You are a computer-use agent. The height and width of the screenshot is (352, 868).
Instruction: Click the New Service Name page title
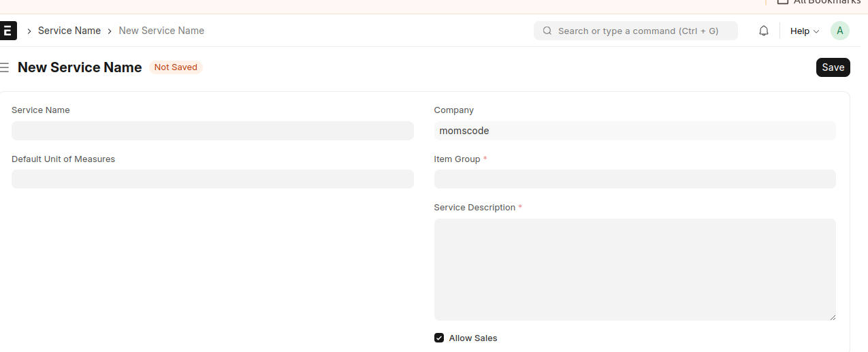coord(80,67)
